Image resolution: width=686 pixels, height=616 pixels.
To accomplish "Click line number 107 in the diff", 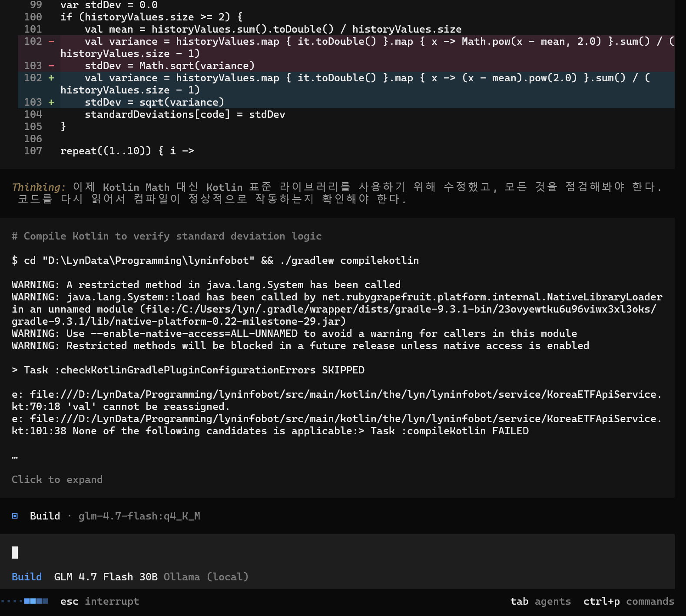I will (33, 151).
